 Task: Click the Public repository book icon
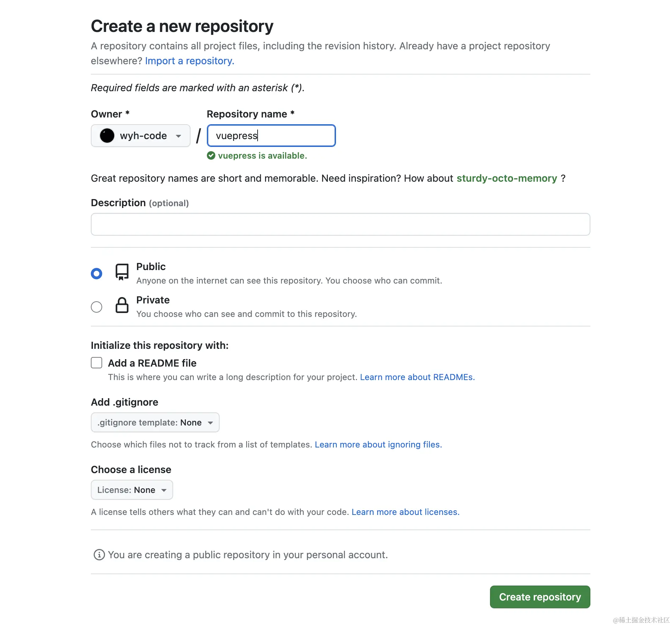[x=122, y=272]
